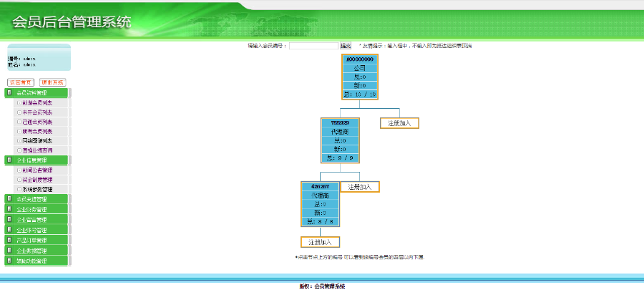This screenshot has width=644, height=290.
Task: Click the bullet icon before 未开会员列表
Action: 19,112
